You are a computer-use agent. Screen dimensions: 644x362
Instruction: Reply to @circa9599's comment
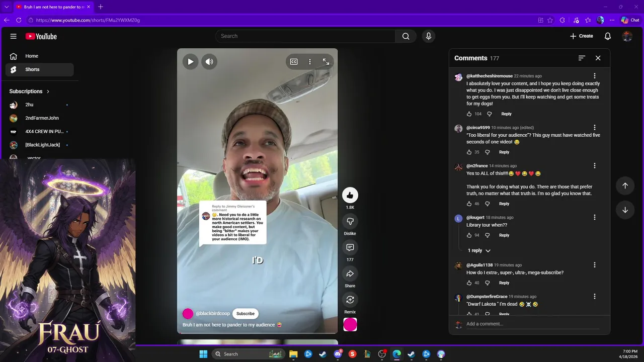[x=504, y=152]
